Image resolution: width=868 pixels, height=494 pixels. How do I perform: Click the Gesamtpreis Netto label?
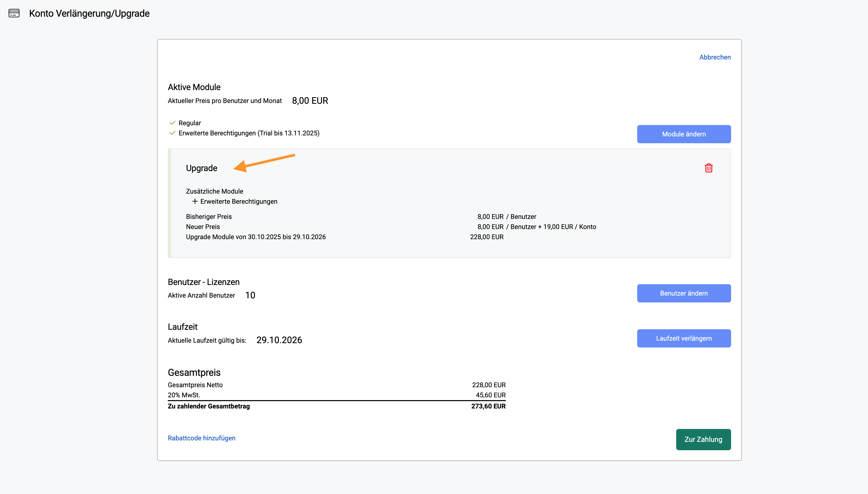195,385
